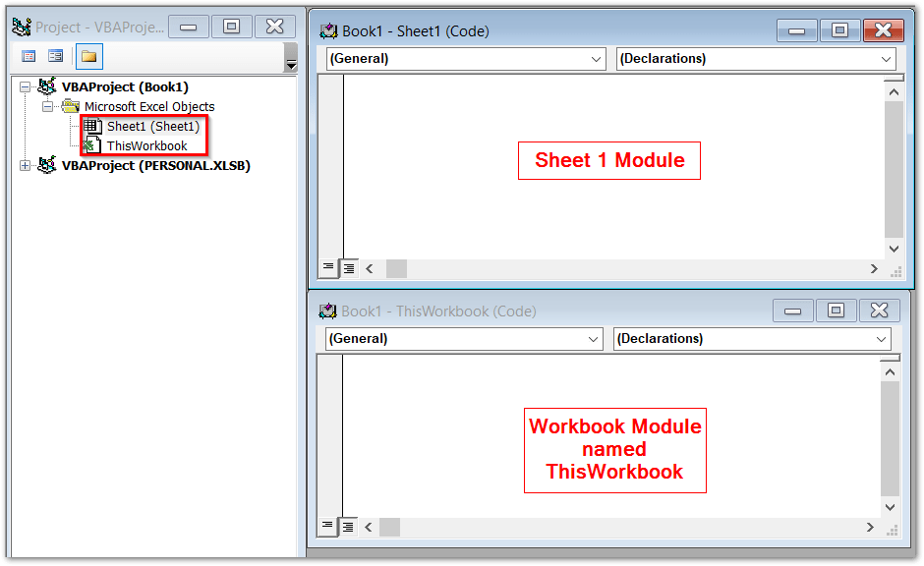924x566 pixels.
Task: Click Full Module View in Sheet1 code window
Action: 347,267
